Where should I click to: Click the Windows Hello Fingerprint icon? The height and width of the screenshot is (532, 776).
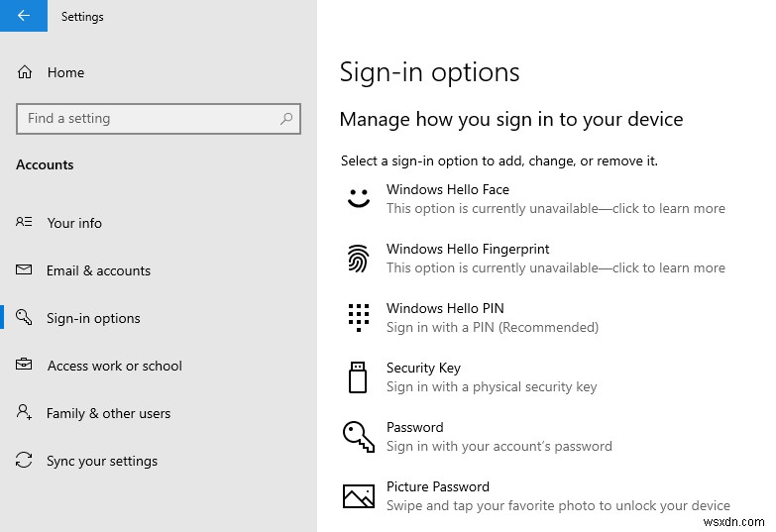[x=358, y=259]
